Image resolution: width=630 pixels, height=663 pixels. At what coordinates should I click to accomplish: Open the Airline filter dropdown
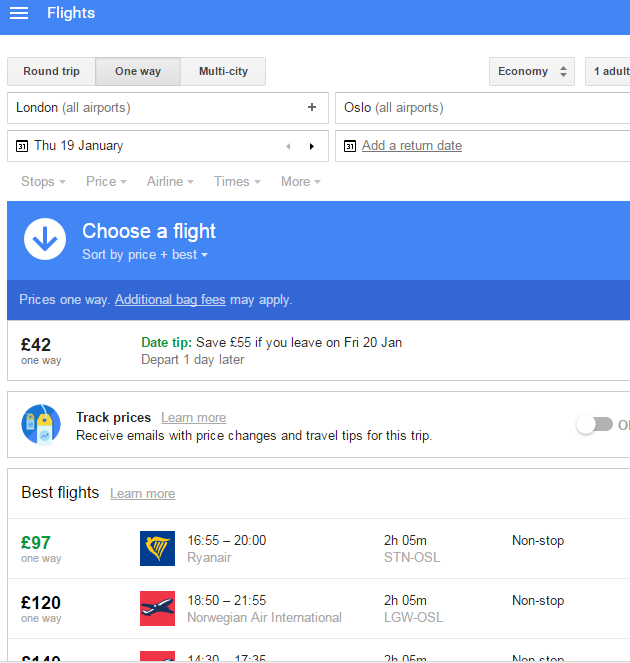(170, 181)
